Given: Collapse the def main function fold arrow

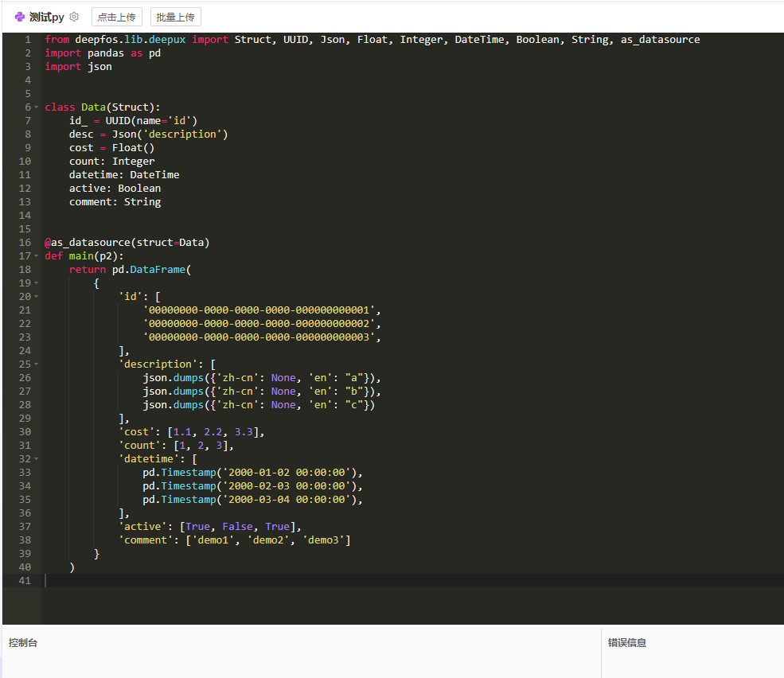Looking at the screenshot, I should click(37, 256).
